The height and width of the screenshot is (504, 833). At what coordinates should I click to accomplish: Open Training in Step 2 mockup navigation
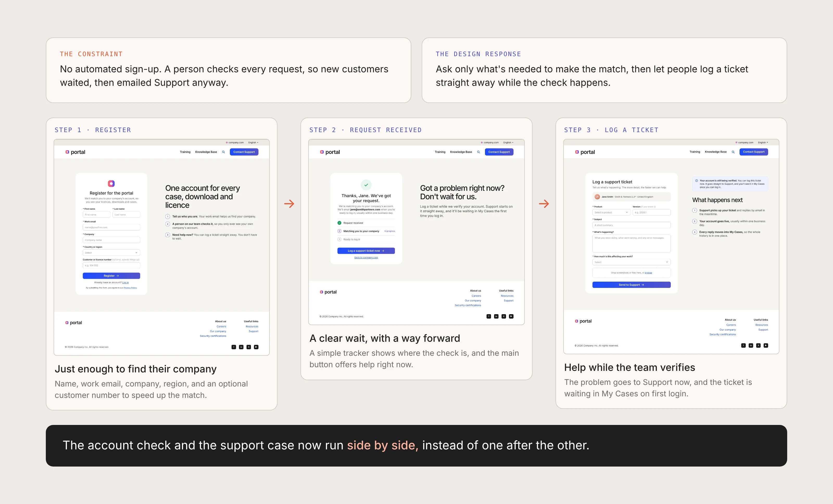click(x=440, y=152)
